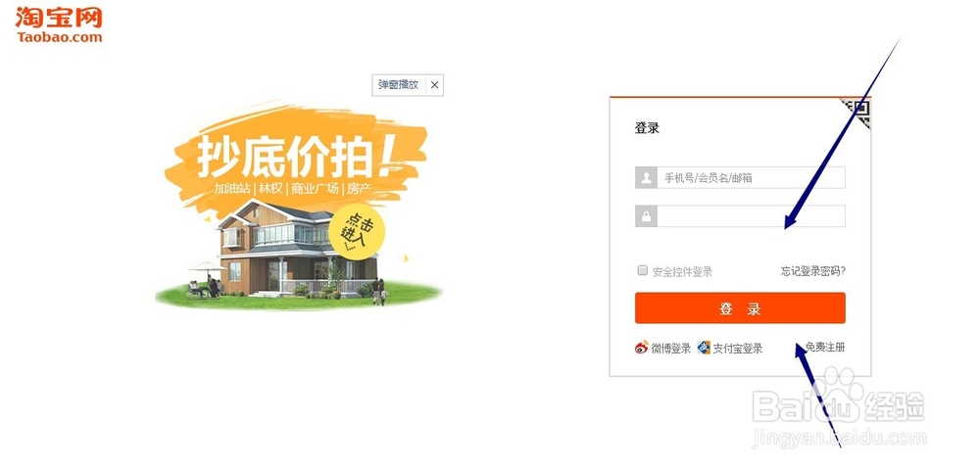
Task: Click the yellow 点击进入 badge on banner
Action: pyautogui.click(x=357, y=231)
